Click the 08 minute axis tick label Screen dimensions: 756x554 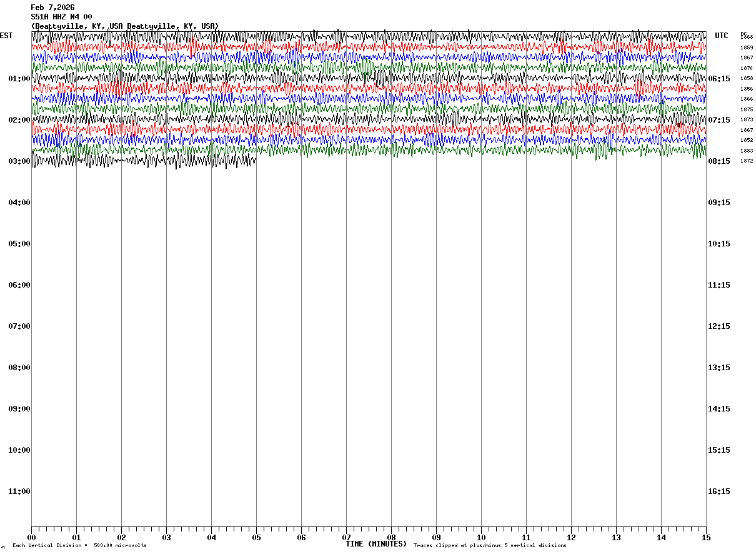[x=391, y=538]
